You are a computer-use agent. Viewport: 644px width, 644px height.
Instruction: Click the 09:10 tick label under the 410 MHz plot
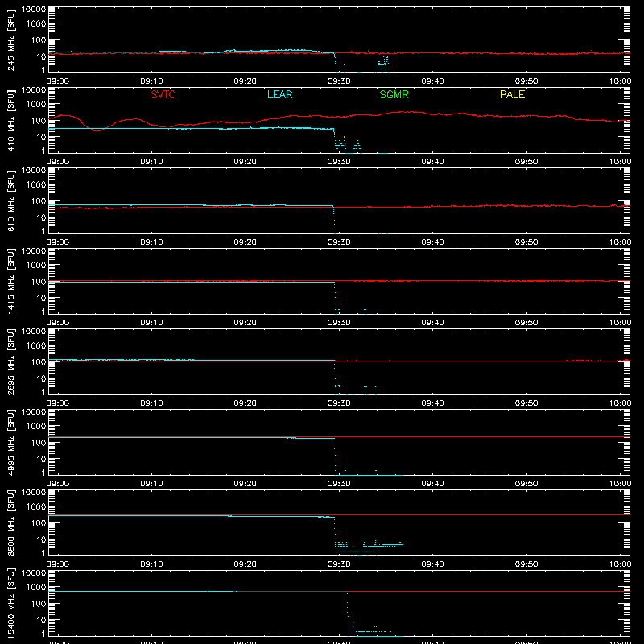(x=151, y=162)
